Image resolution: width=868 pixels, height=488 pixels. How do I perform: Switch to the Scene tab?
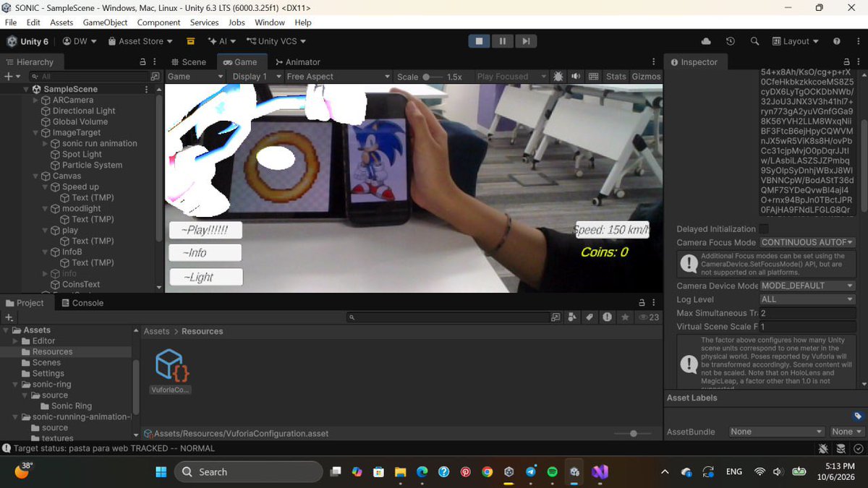(x=188, y=62)
